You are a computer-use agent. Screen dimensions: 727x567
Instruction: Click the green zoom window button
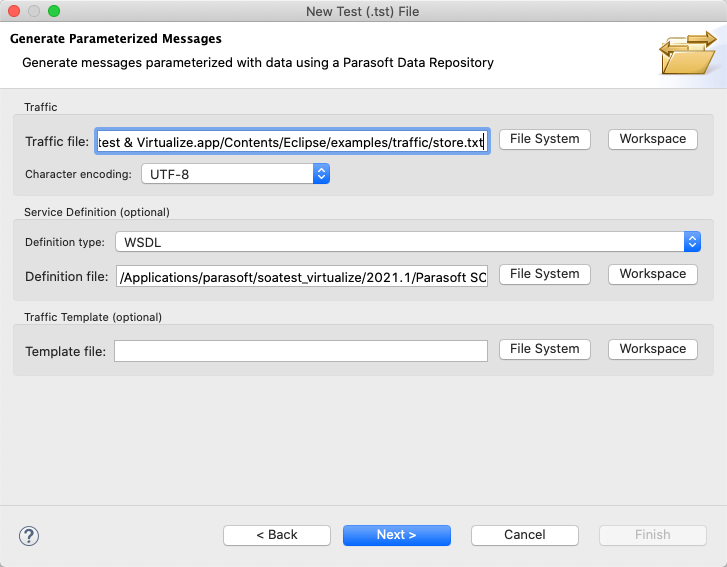(x=54, y=11)
